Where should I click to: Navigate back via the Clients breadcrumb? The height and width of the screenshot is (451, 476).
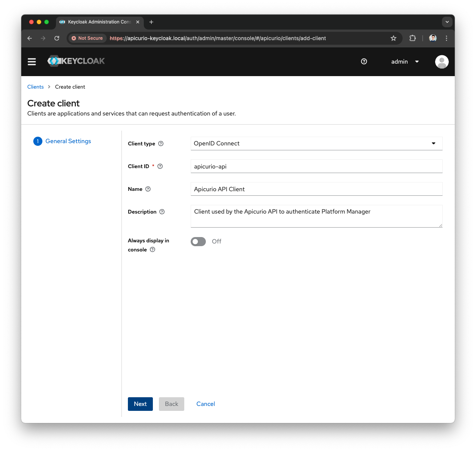tap(35, 87)
